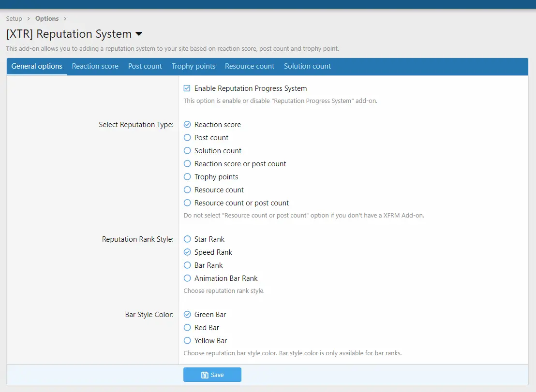Click the 'Choose reputation rank style.' hint text

(224, 291)
